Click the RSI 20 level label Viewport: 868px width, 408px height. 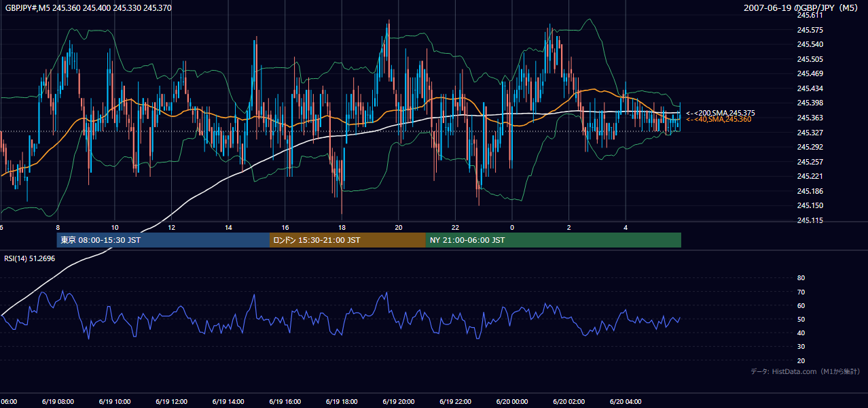pos(801,360)
